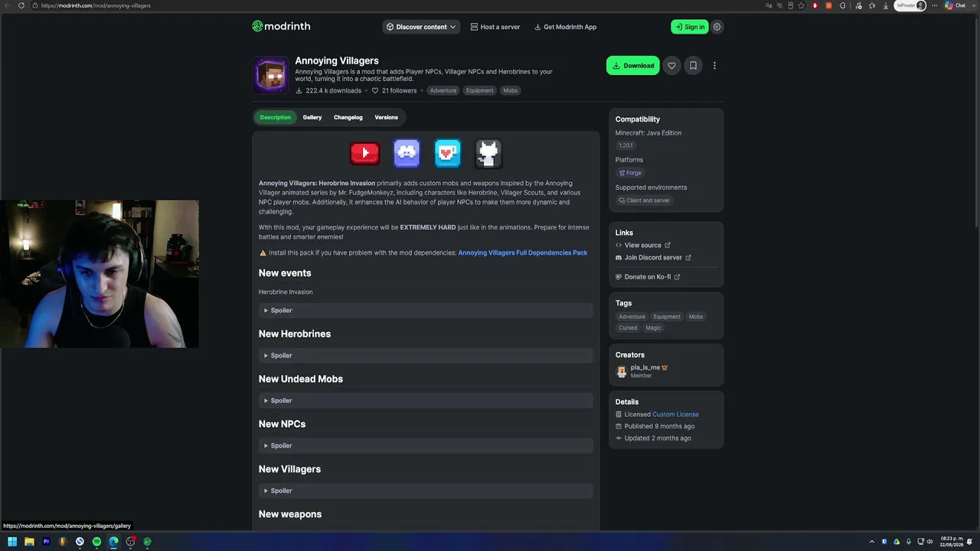Viewport: 980px width, 551px height.
Task: Expand the New events spoiler
Action: (426, 310)
